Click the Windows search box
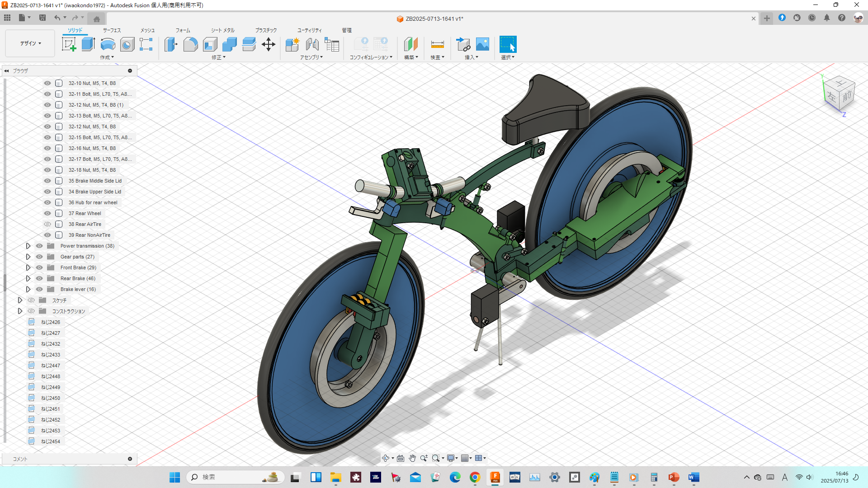Viewport: 868px width, 488px height. [235, 477]
